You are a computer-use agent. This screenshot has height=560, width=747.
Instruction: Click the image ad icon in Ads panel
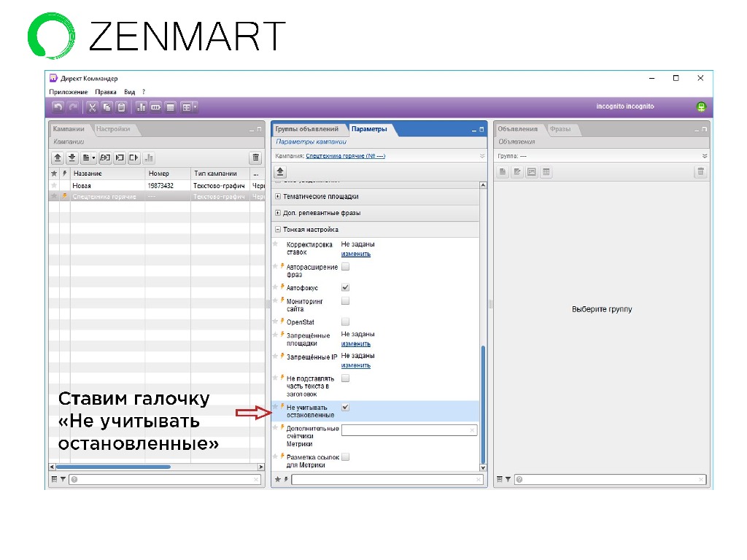click(532, 172)
